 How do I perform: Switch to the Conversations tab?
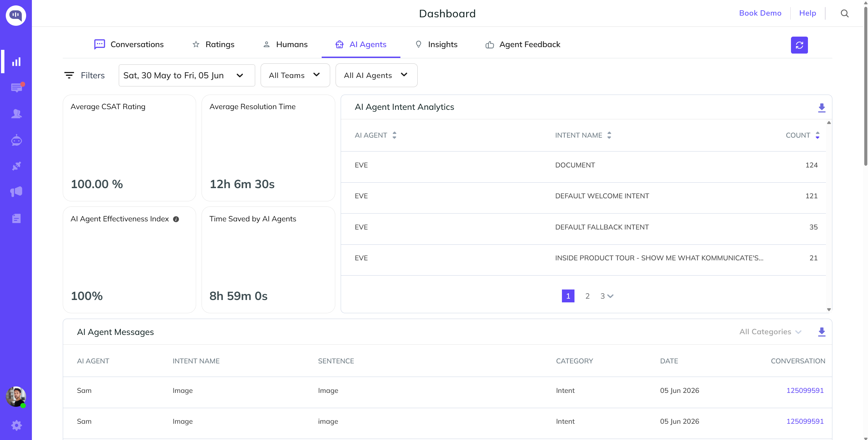pyautogui.click(x=129, y=44)
